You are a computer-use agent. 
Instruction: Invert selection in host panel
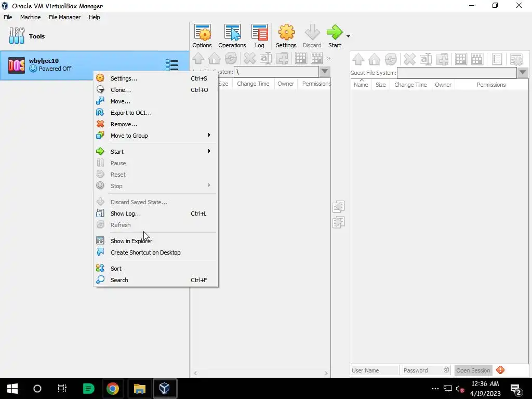pyautogui.click(x=317, y=58)
